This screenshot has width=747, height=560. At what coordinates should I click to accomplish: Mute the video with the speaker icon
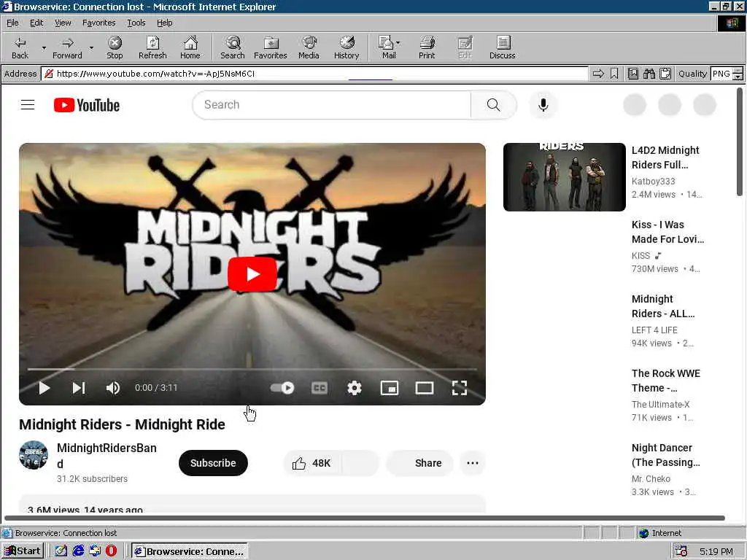click(113, 388)
